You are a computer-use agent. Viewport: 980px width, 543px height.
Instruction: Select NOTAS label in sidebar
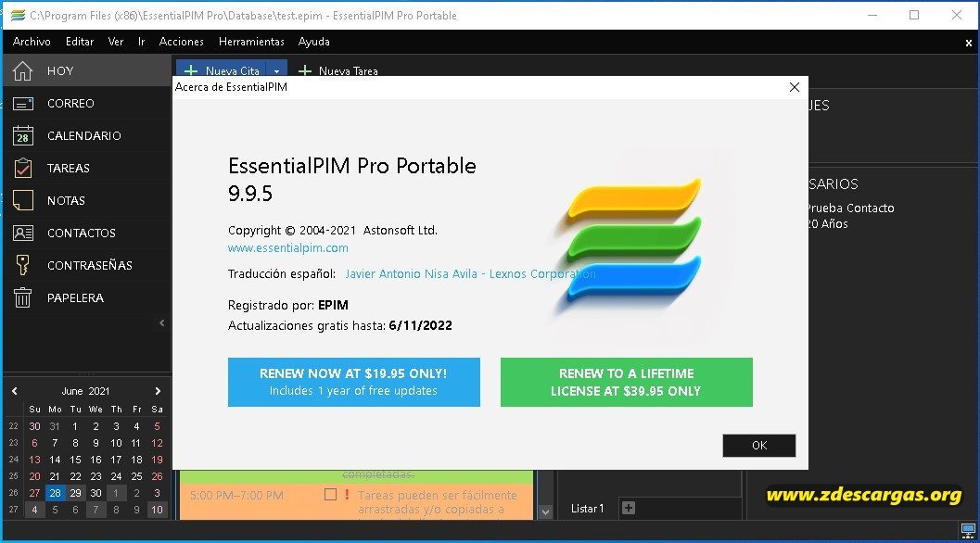66,200
